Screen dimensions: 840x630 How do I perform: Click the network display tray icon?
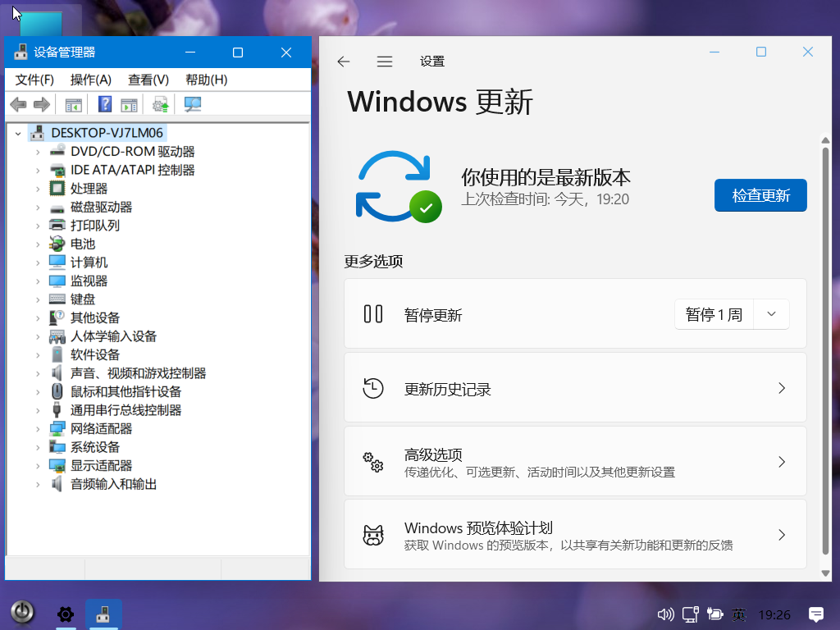point(691,614)
